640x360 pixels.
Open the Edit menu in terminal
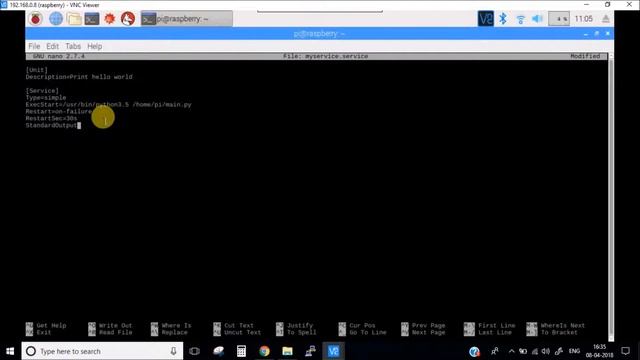click(x=52, y=46)
